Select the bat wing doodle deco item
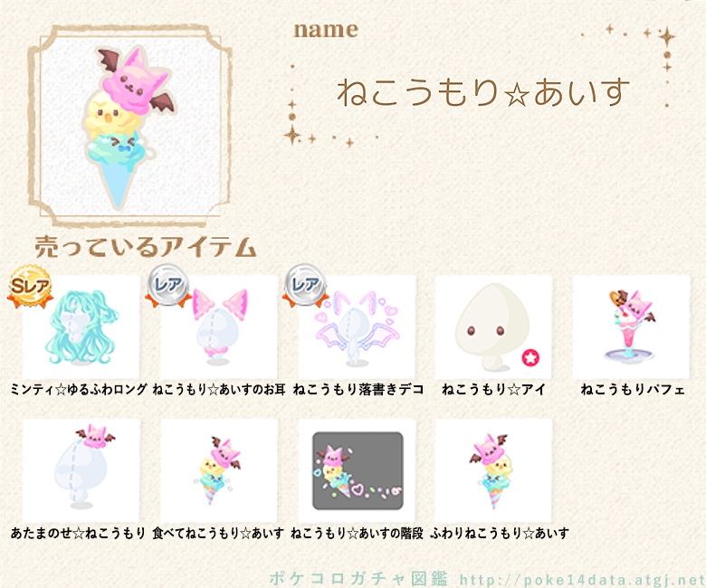 [357, 327]
